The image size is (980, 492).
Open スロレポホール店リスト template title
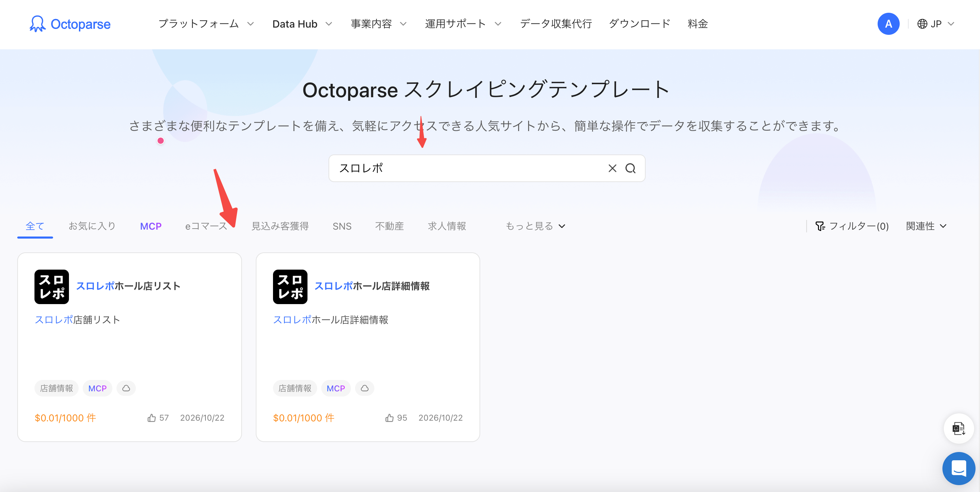pos(128,286)
